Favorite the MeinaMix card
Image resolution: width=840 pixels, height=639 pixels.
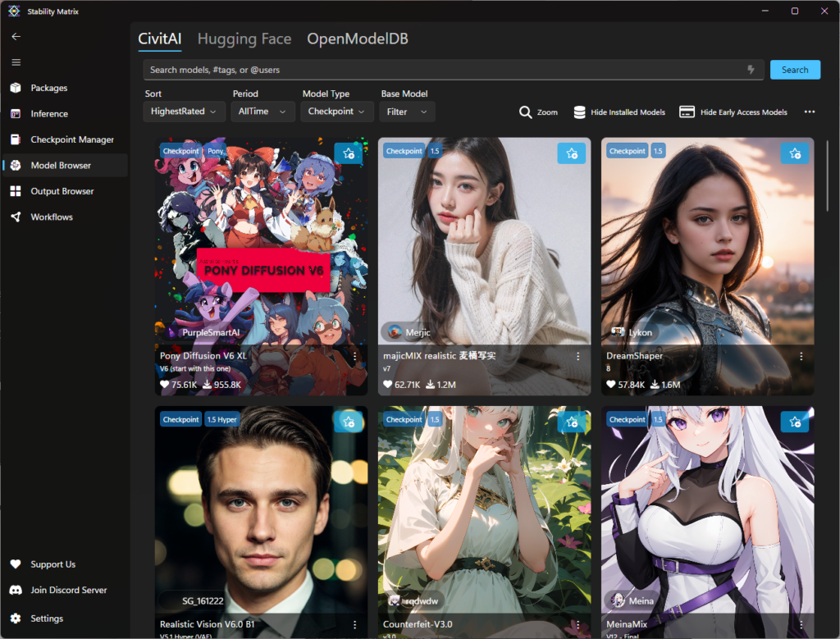(x=795, y=422)
